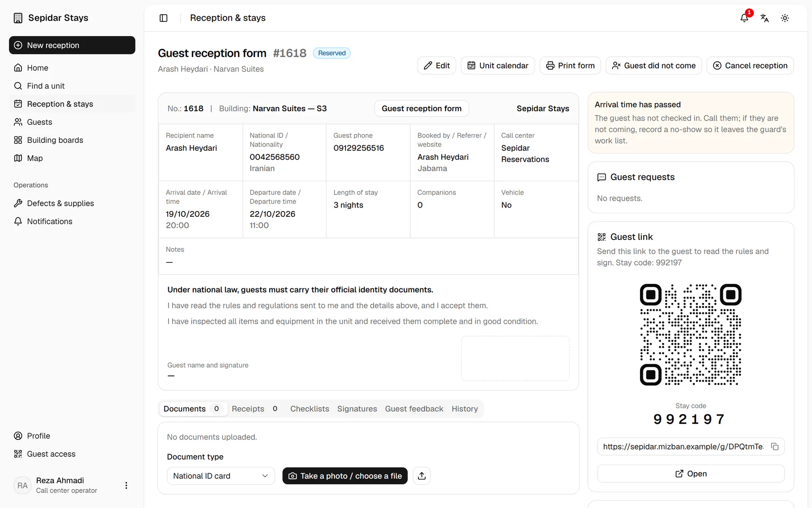Click the guest link QR code

[691, 335]
